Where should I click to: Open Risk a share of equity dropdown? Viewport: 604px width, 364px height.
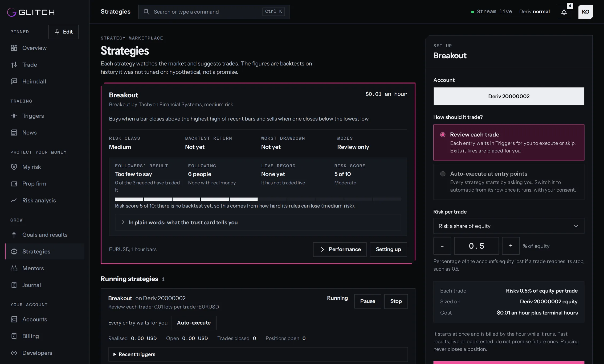pos(509,226)
